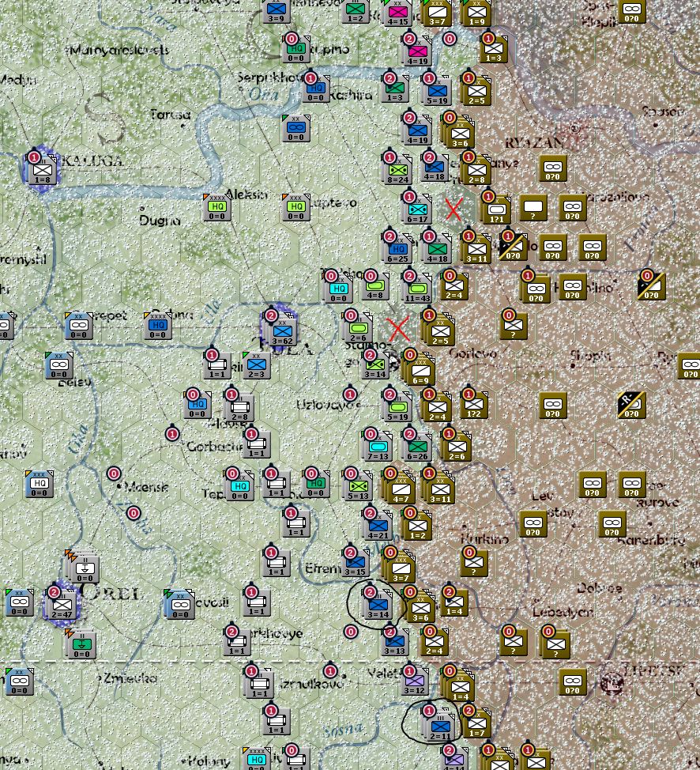This screenshot has width=700, height=770.
Task: Select the Soviet 6=9 cavalry stack
Action: coord(420,370)
